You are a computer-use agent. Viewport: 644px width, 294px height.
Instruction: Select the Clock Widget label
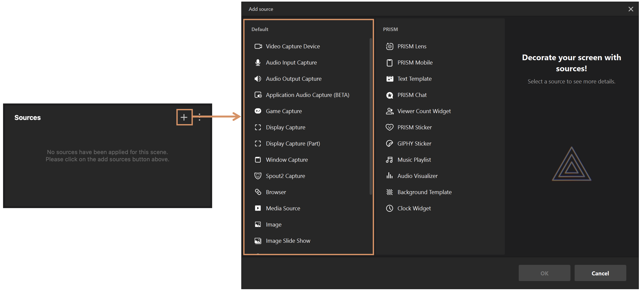point(414,208)
